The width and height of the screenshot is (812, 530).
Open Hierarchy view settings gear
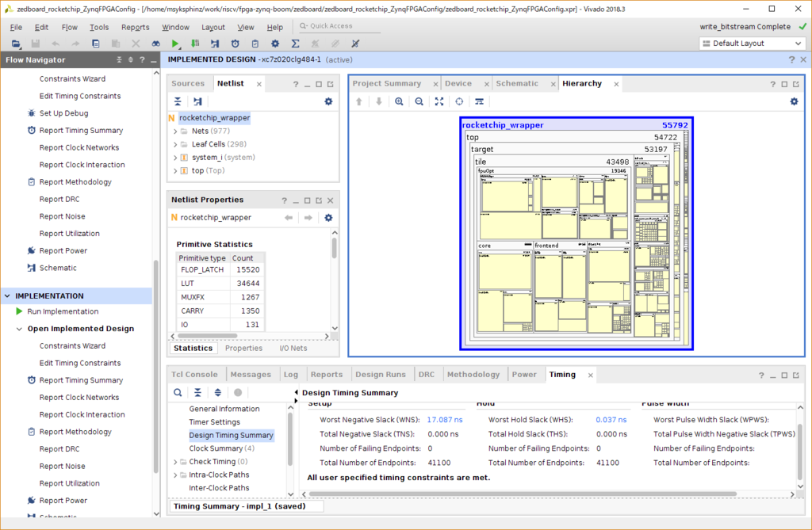pyautogui.click(x=794, y=101)
